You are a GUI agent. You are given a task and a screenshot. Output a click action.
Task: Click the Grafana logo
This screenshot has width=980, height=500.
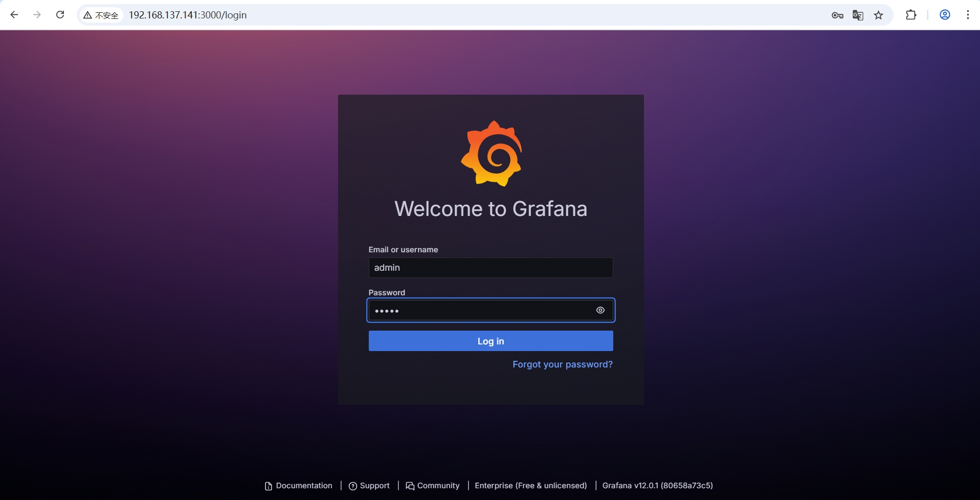pos(491,154)
